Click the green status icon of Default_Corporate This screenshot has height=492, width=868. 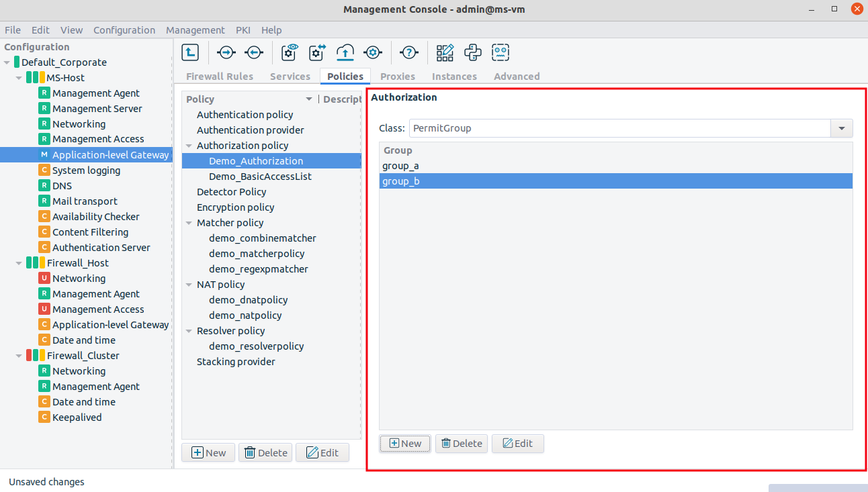point(17,62)
